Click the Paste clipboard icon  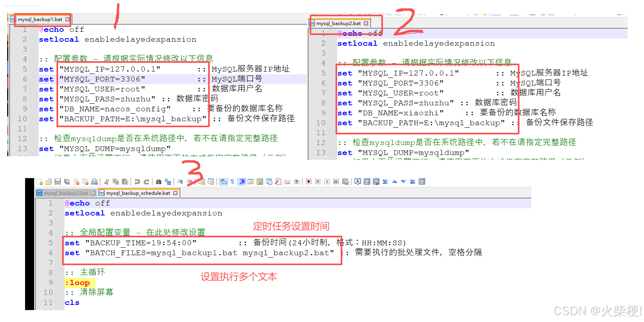click(125, 182)
